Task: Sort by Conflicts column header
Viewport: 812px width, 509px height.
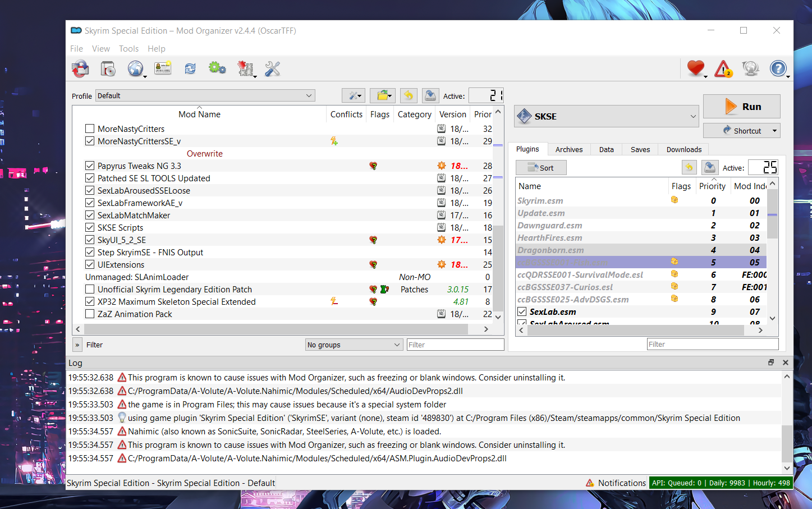Action: 346,114
